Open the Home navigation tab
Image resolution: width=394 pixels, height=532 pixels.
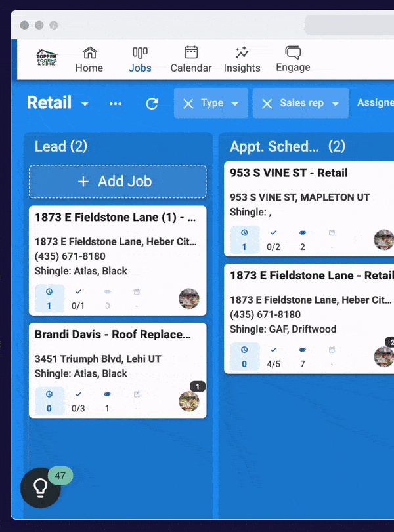89,59
